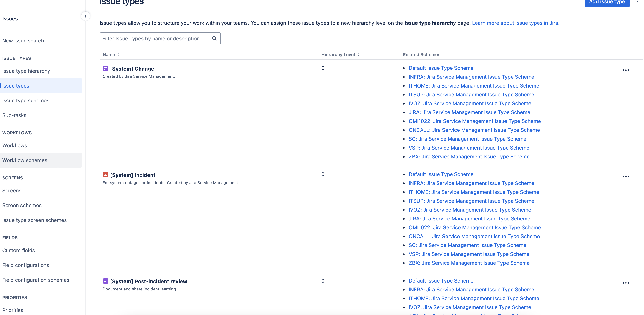644x315 pixels.
Task: Click the Add issue type button
Action: coord(607,3)
